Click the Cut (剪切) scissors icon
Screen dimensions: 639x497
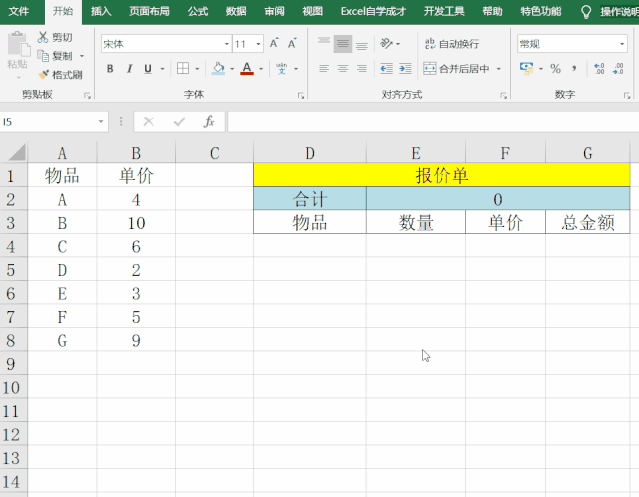tap(43, 37)
